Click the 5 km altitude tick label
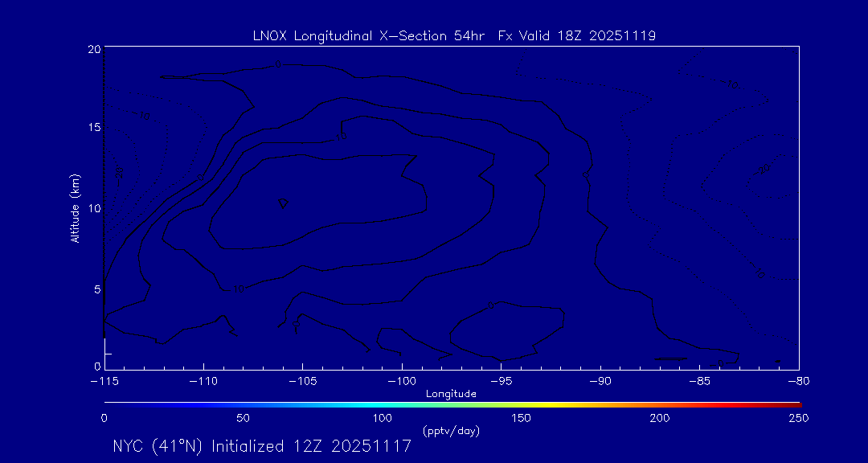Image resolution: width=868 pixels, height=463 pixels. pyautogui.click(x=96, y=288)
